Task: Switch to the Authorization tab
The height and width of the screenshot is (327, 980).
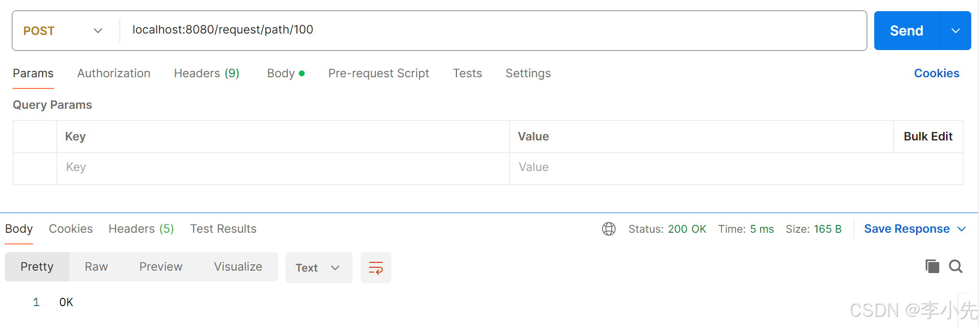Action: coord(114,73)
